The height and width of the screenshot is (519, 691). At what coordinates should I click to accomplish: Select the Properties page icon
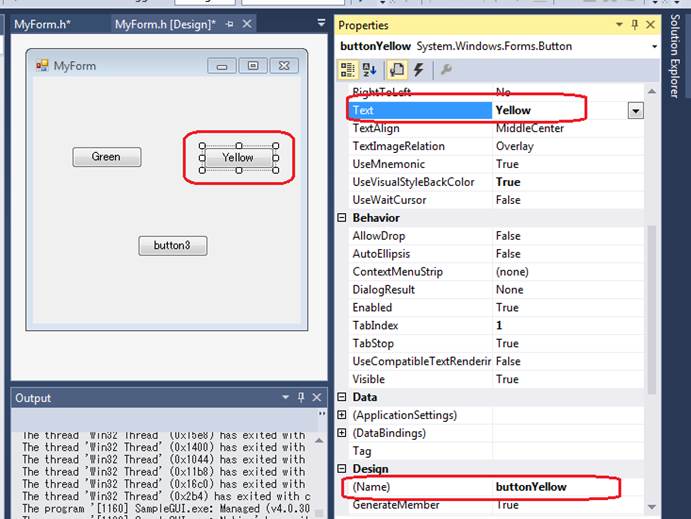[396, 69]
